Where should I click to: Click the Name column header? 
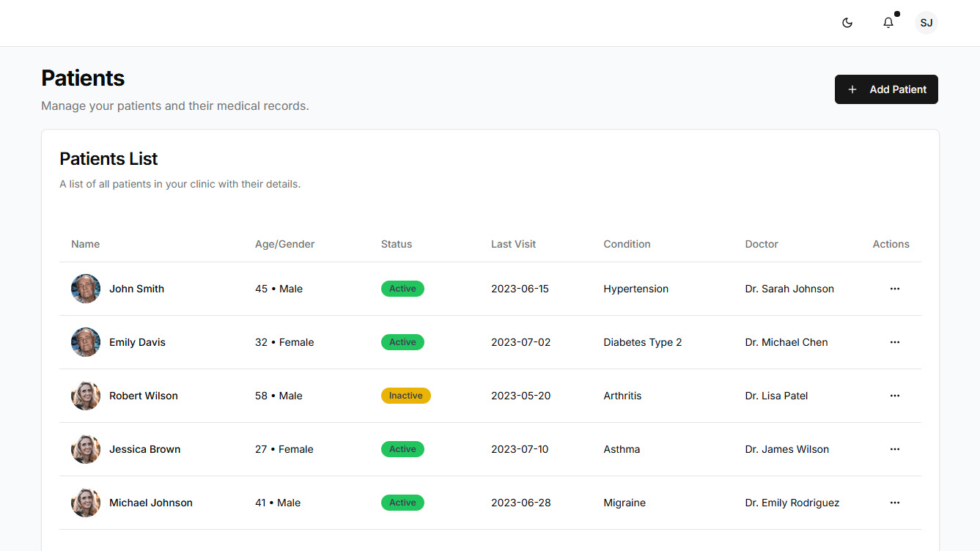point(85,244)
